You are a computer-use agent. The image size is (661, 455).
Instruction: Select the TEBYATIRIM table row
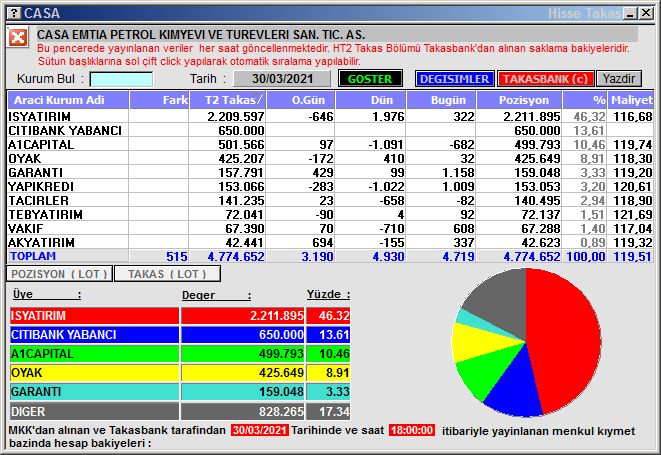tap(330, 214)
